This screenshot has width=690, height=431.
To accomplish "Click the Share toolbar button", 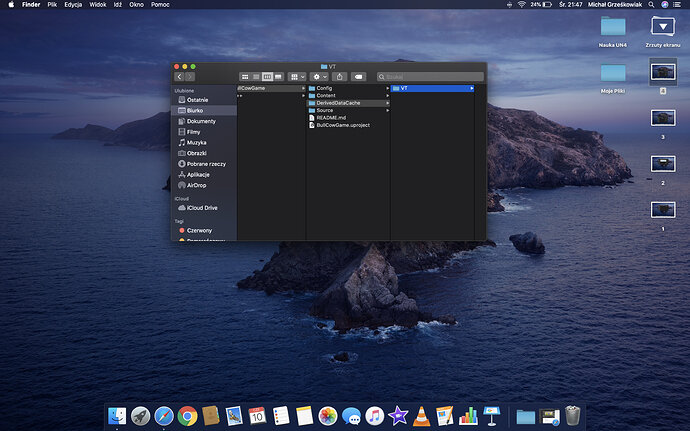I will point(340,76).
